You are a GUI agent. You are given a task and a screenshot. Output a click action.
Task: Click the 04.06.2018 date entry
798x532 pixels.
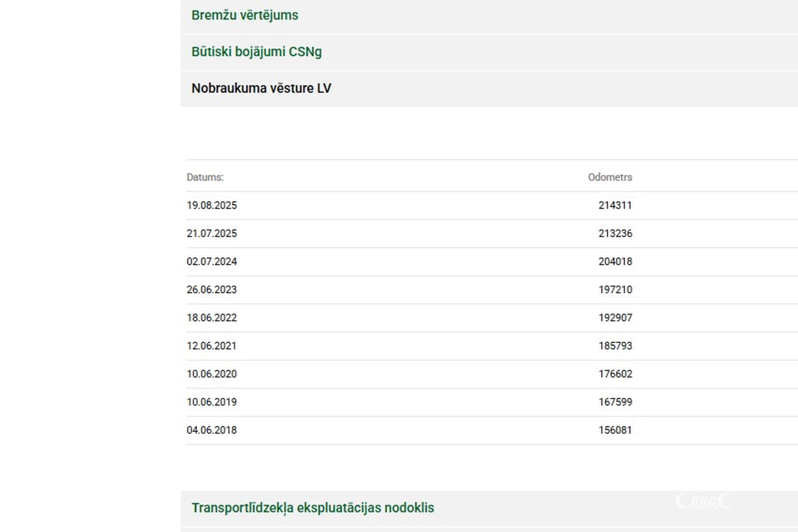[212, 430]
